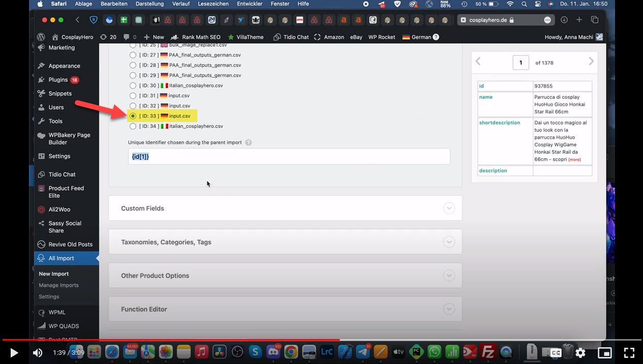Switch video to miniplayer mode
This screenshot has width=643, height=364.
click(605, 352)
